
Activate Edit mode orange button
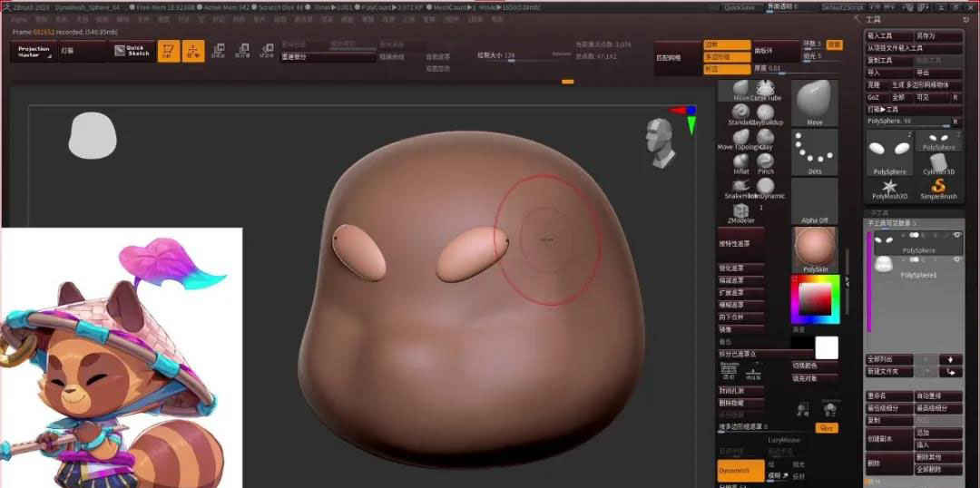[168, 51]
